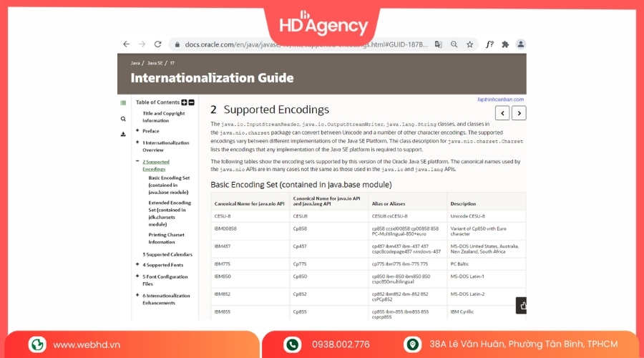The image size is (644, 358).
Task: Click the Java SE breadcrumb link
Action: click(x=155, y=63)
